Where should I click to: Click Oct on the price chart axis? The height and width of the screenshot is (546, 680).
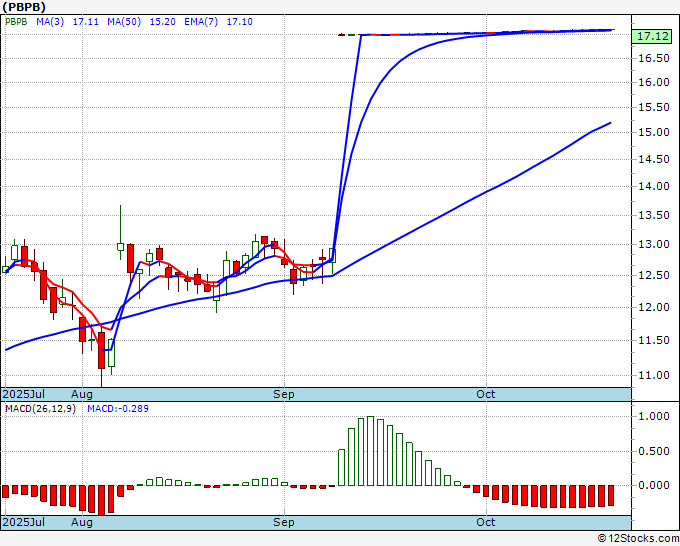click(485, 394)
